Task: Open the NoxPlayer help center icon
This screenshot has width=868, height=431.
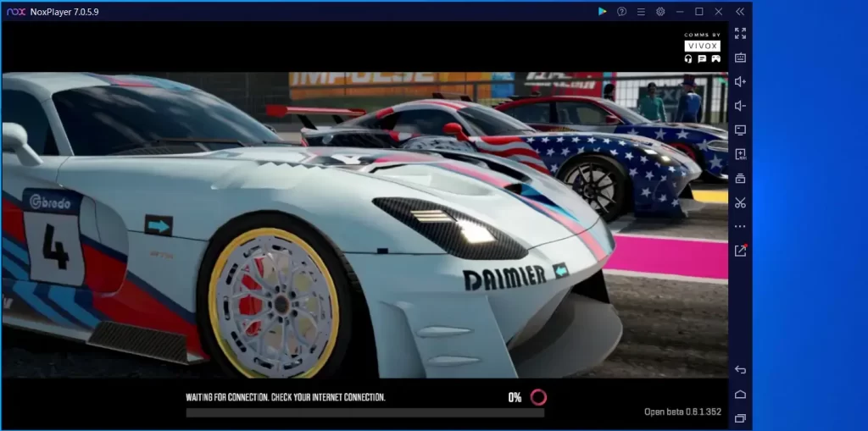Action: [x=621, y=12]
